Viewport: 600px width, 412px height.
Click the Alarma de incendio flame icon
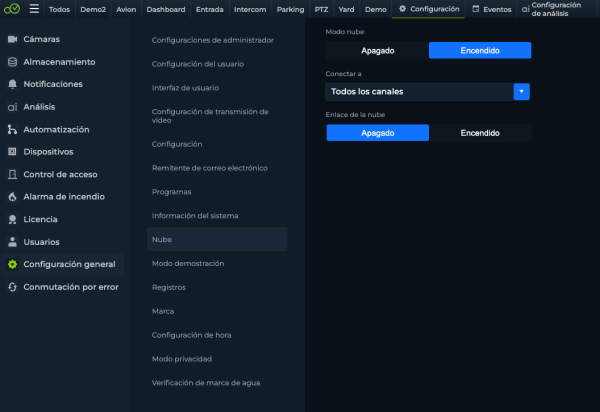click(x=12, y=197)
